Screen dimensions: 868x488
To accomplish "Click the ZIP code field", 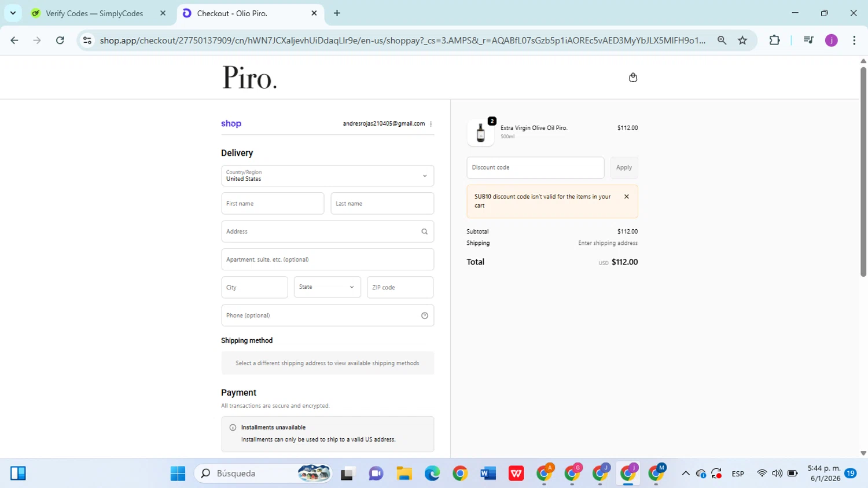I will click(400, 287).
